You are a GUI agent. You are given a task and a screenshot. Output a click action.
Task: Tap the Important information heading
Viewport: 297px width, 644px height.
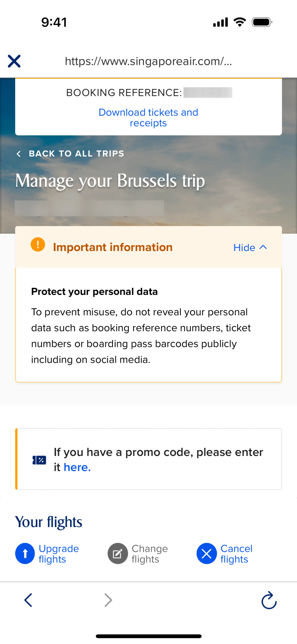(113, 247)
